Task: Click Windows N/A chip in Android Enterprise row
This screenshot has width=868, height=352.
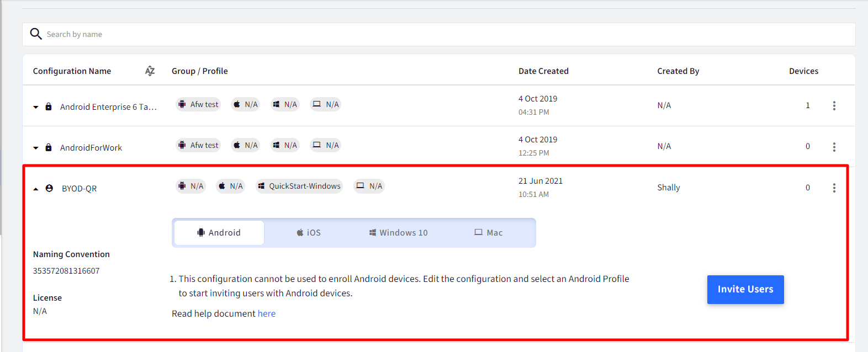Action: coord(285,104)
